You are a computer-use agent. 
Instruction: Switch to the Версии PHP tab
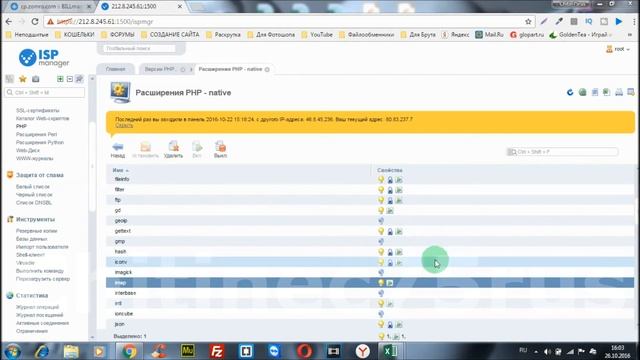tap(160, 69)
